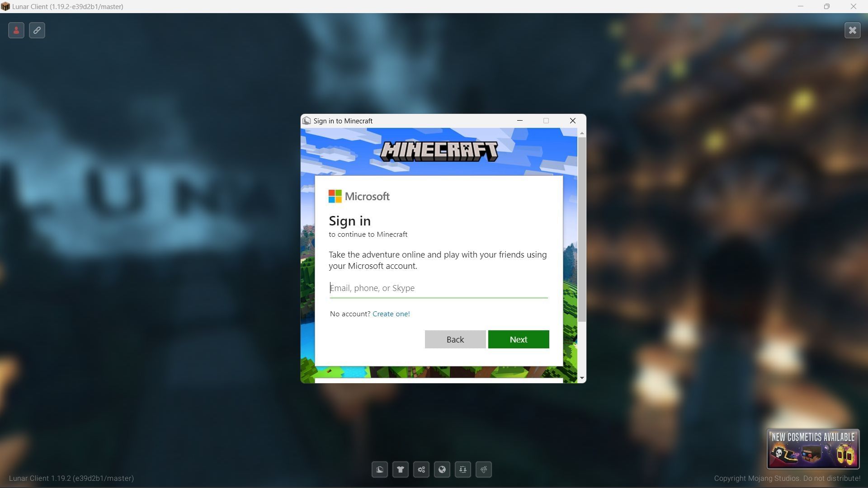Click the feather/wing icon in bottom toolbar

coord(380,469)
